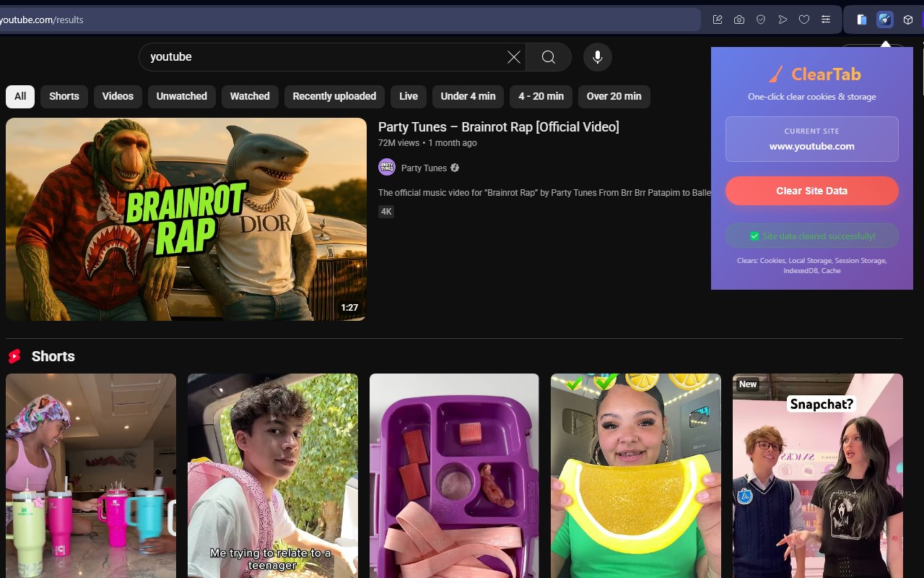The image size is (924, 578).
Task: Click the magnifier search button
Action: (x=549, y=57)
